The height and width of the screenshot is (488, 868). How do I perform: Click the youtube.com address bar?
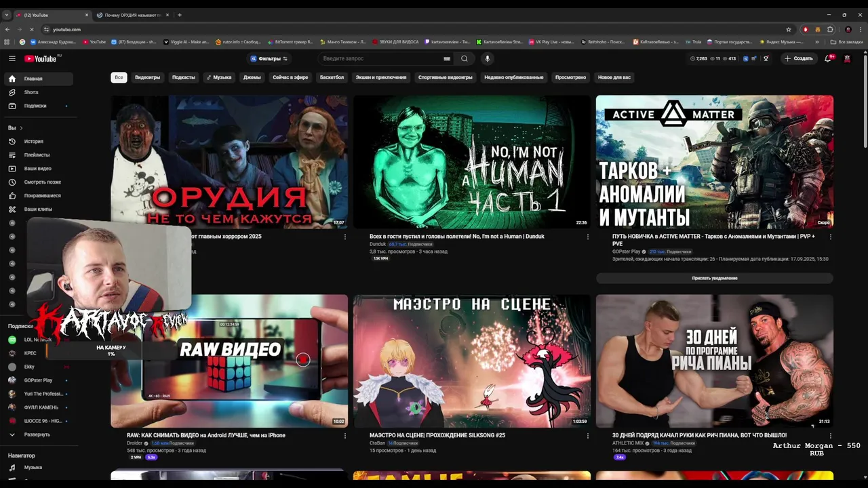pyautogui.click(x=414, y=29)
